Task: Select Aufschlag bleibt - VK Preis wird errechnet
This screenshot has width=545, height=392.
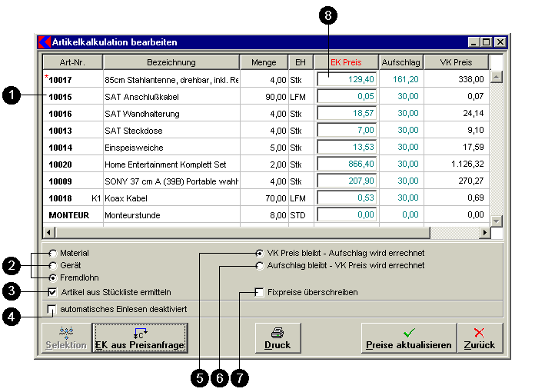Action: [261, 265]
